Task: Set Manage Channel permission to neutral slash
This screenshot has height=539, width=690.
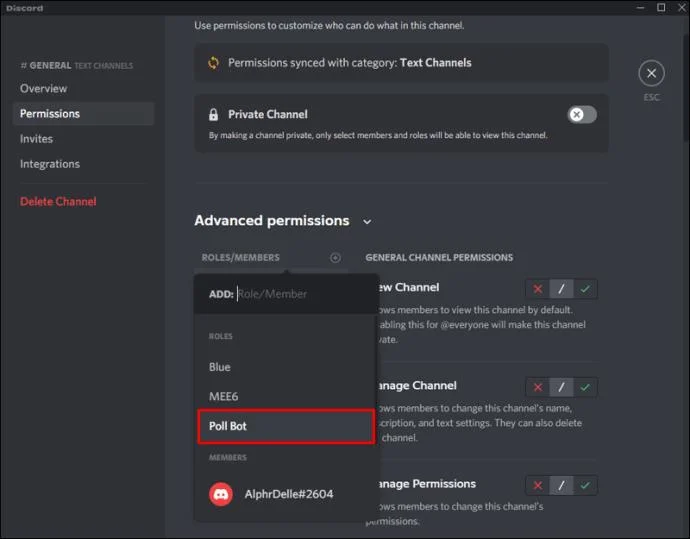Action: pos(561,387)
